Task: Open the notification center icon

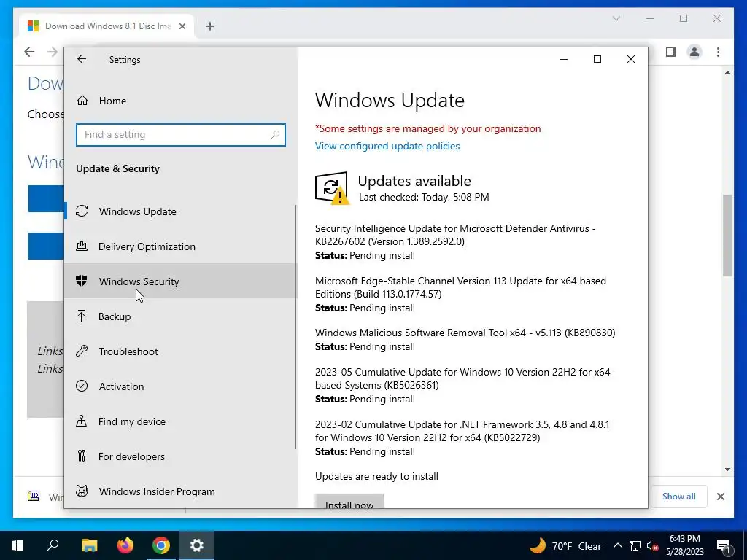Action: click(x=723, y=546)
